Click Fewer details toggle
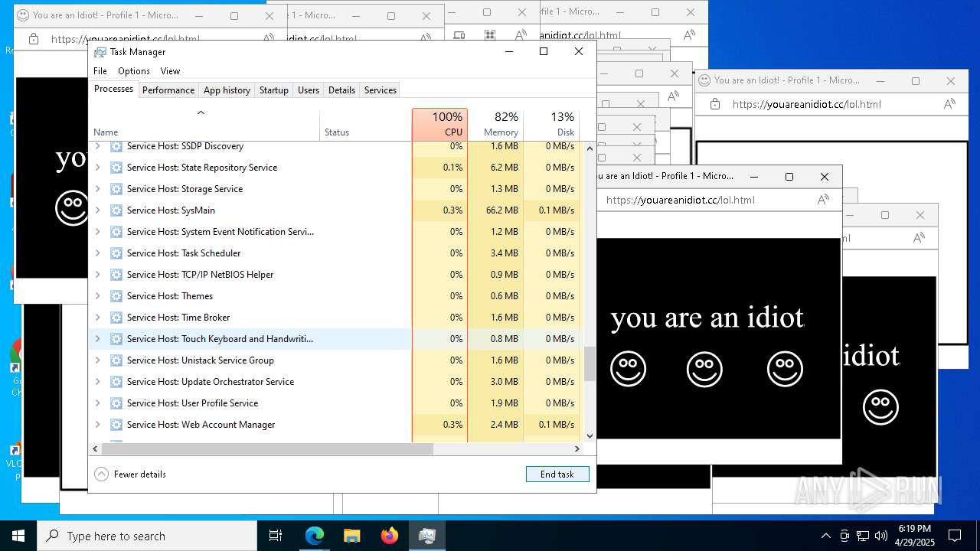The image size is (980, 551). (x=130, y=474)
